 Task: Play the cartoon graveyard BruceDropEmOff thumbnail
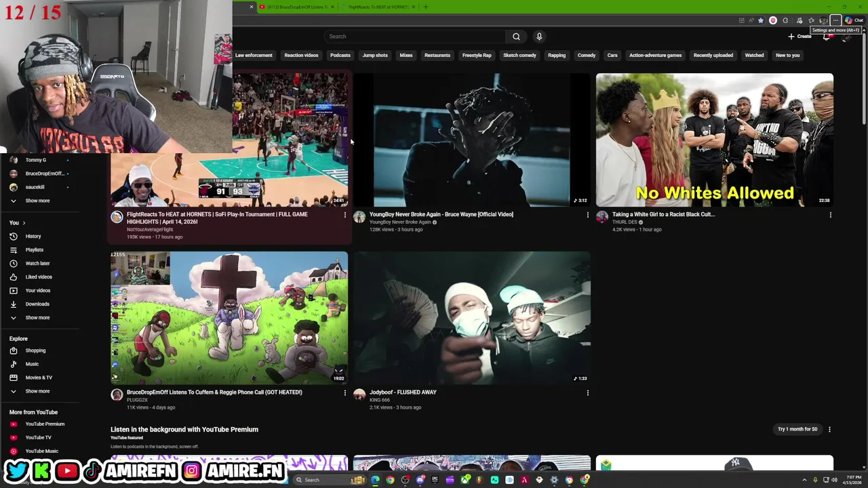click(229, 318)
